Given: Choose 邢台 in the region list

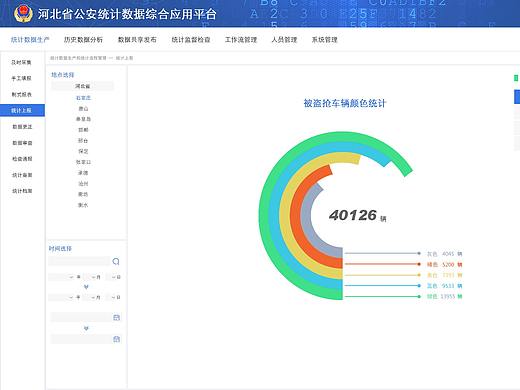Looking at the screenshot, I should point(83,141).
